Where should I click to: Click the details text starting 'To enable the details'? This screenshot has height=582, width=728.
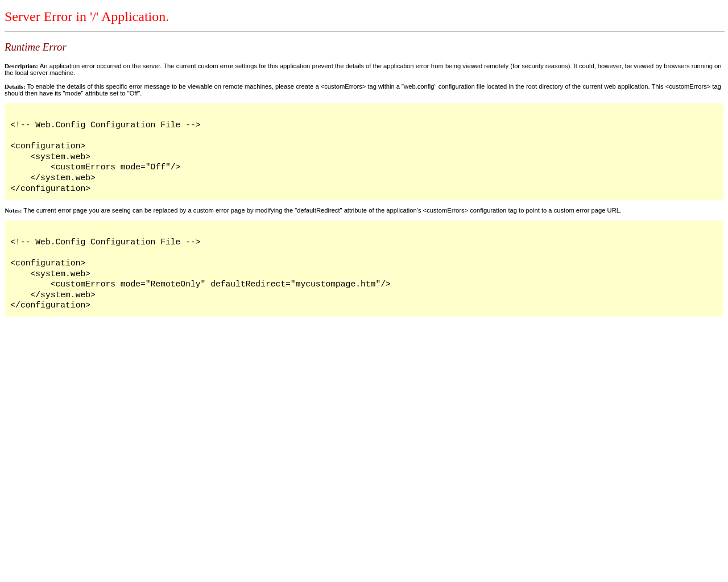pos(363,90)
